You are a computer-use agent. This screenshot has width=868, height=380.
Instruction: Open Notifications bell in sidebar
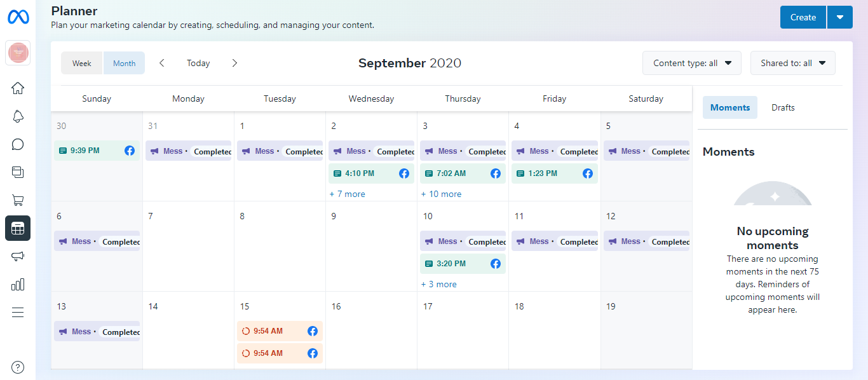tap(18, 116)
